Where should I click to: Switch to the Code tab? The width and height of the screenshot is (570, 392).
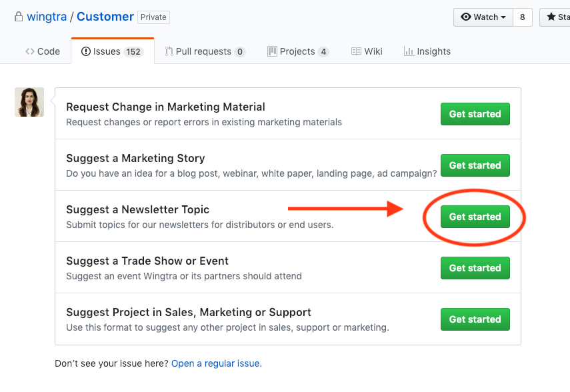pyautogui.click(x=43, y=51)
